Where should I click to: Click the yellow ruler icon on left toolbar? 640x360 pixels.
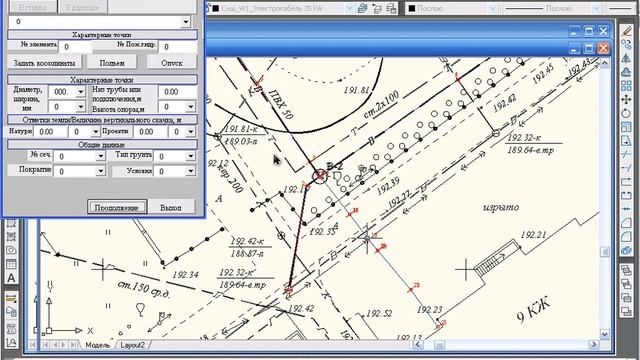(x=11, y=299)
